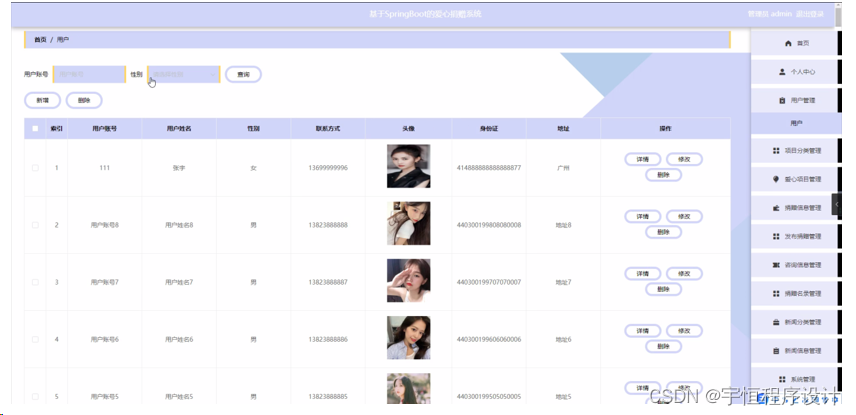Image resolution: width=856 pixels, height=415 pixels.
Task: Click the 咨询信息管理 camera icon
Action: (x=776, y=265)
